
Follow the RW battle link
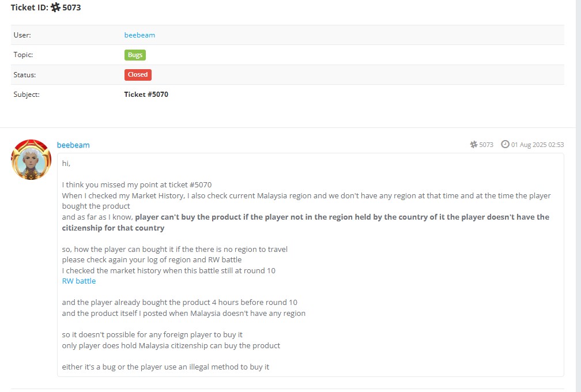(x=79, y=281)
